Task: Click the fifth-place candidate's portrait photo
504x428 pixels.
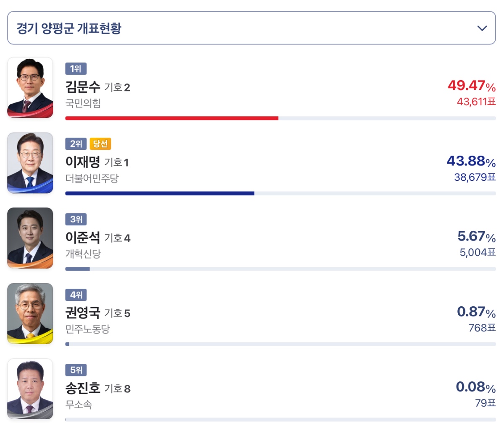Action: coord(30,389)
